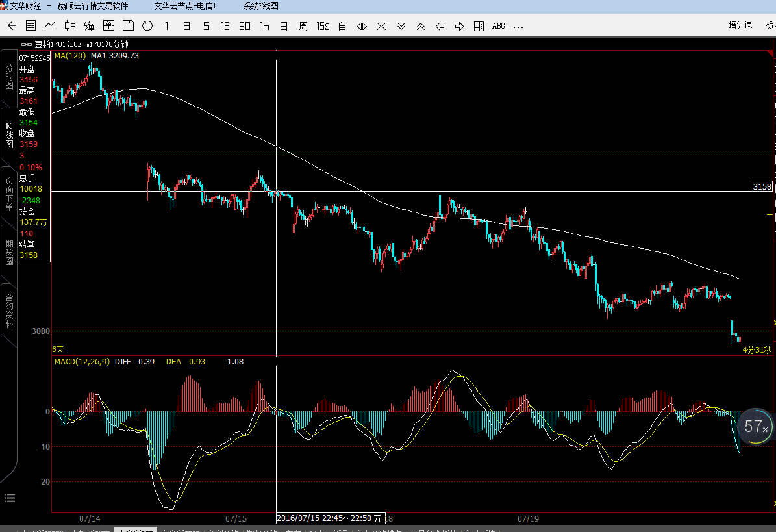Click the double chevron down icon
The height and width of the screenshot is (532, 776).
[401, 26]
